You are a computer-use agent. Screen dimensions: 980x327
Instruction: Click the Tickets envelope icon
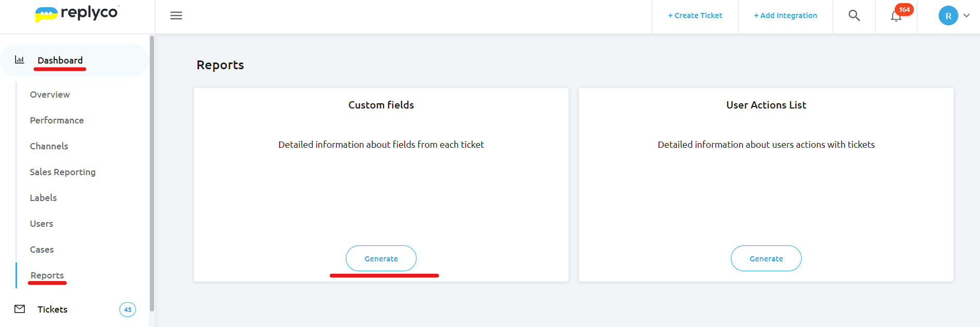[20, 309]
